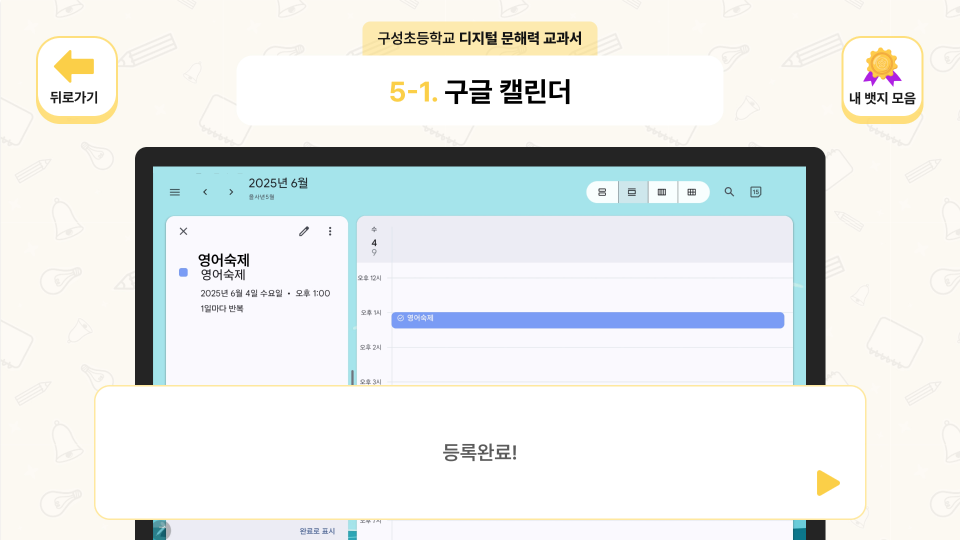Open 내 뱃지 모음 badge collection
This screenshot has width=960, height=540.
point(882,78)
